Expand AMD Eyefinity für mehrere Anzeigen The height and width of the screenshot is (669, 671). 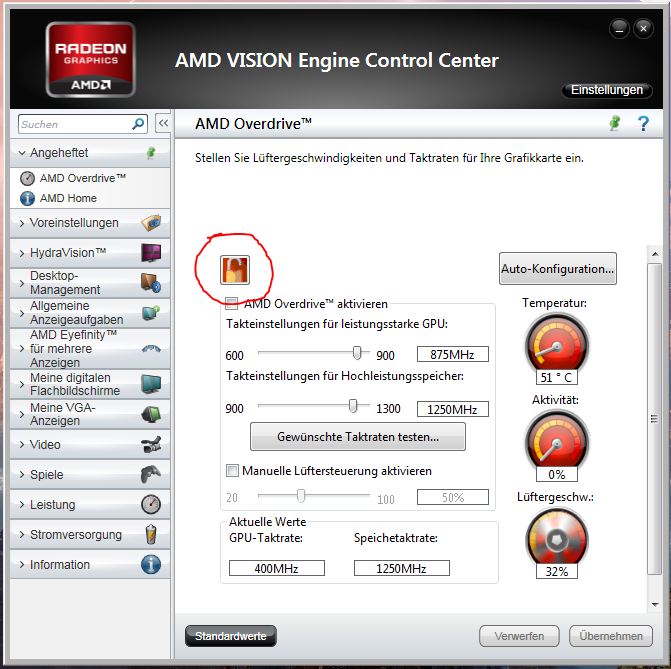point(21,348)
